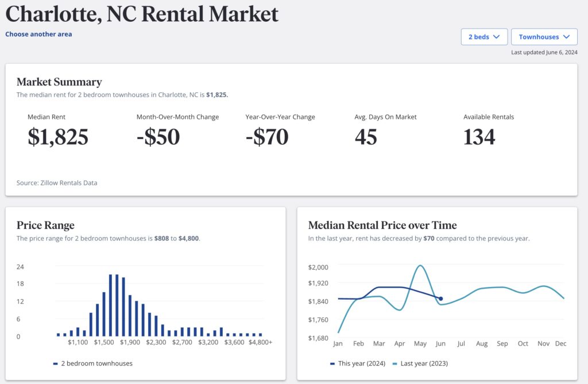Viewport: 588px width, 384px height.
Task: Select the June 2024 data point dot
Action: [x=440, y=298]
